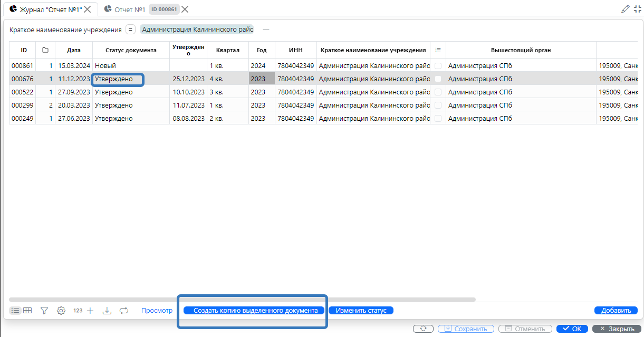The image size is (644, 337).
Task: Open journal settings gear icon
Action: click(61, 311)
